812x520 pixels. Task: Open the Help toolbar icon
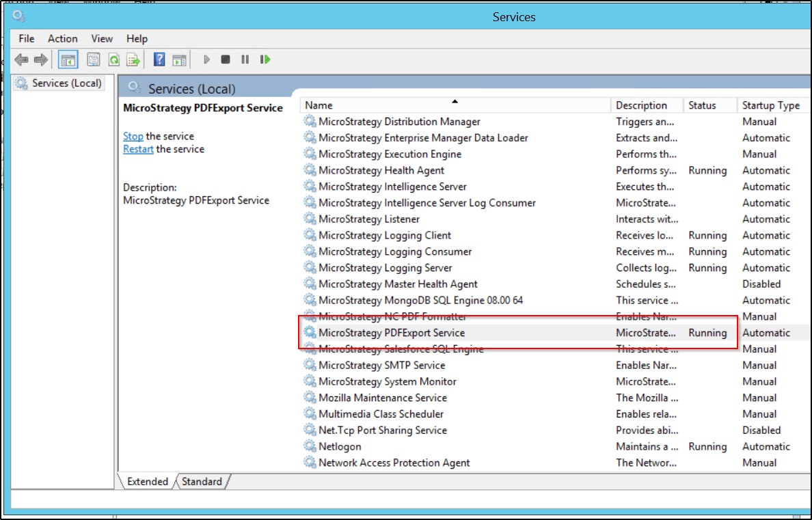click(x=159, y=59)
